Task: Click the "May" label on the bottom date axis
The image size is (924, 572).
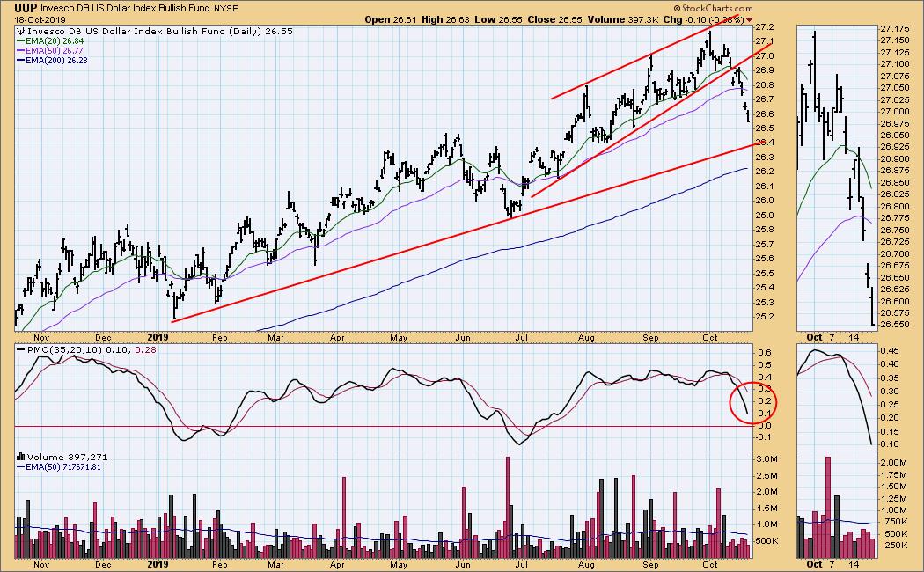Action: [399, 564]
